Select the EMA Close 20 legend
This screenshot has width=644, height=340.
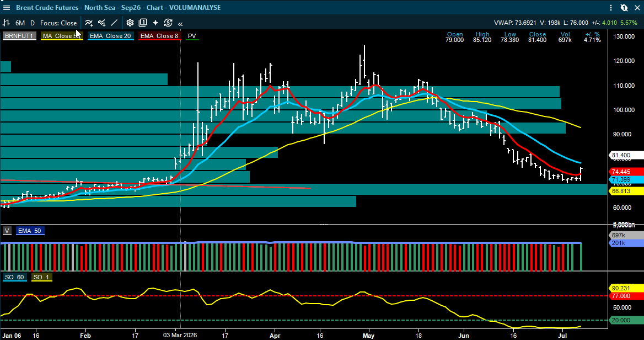(x=110, y=36)
